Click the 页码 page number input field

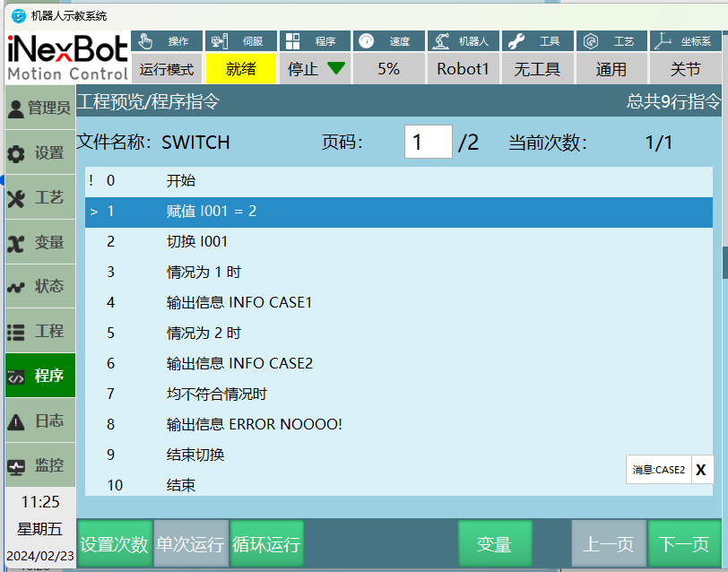428,142
